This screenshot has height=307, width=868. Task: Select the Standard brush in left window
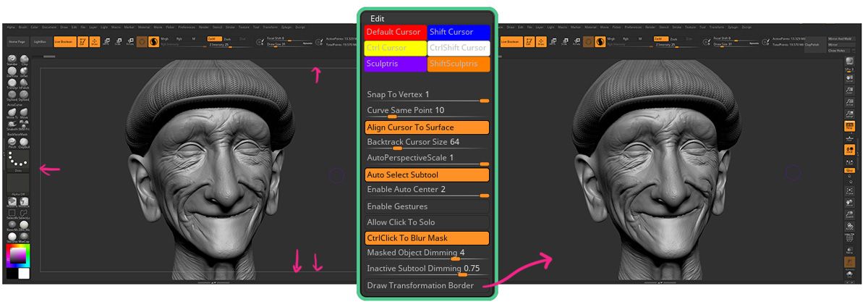click(x=12, y=60)
